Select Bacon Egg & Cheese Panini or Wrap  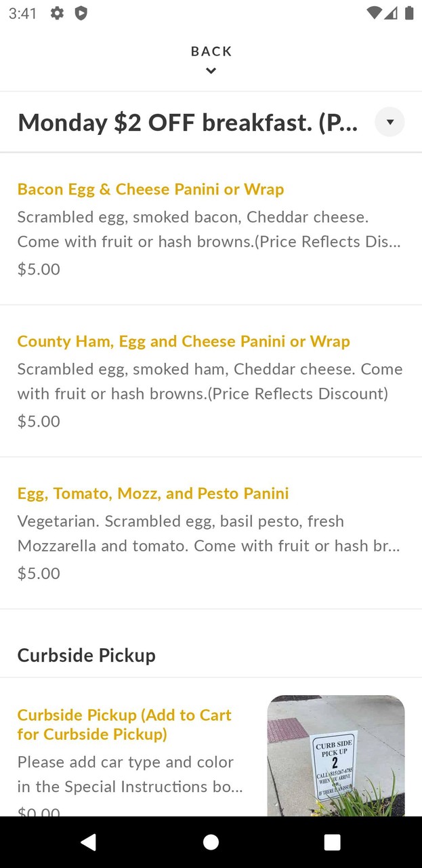coord(150,189)
